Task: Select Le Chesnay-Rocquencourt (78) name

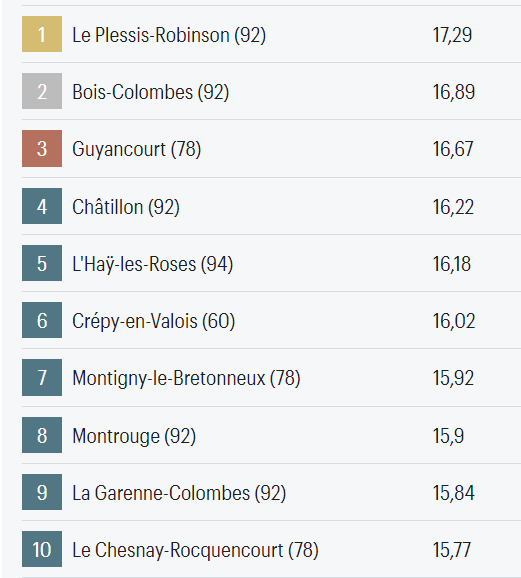Action: [x=195, y=550]
